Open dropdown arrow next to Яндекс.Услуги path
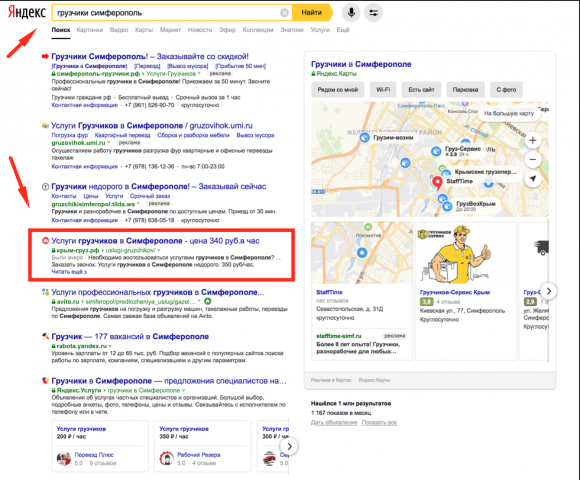The height and width of the screenshot is (480, 580). coord(183,391)
